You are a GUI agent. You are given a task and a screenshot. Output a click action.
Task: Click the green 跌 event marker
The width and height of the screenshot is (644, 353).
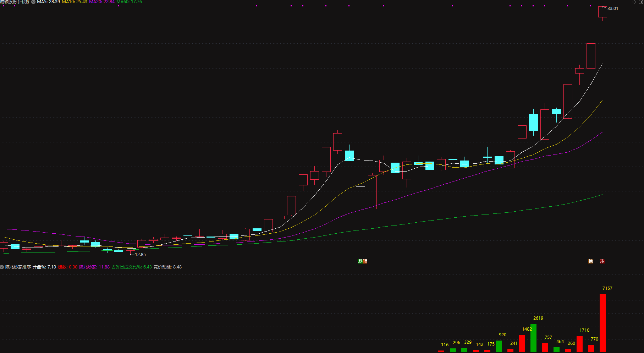coord(360,261)
